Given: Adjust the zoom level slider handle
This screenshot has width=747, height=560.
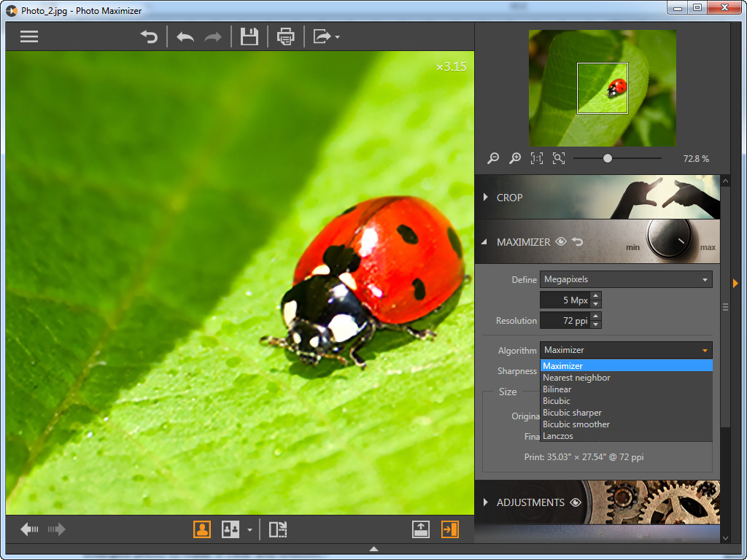Looking at the screenshot, I should 608,158.
